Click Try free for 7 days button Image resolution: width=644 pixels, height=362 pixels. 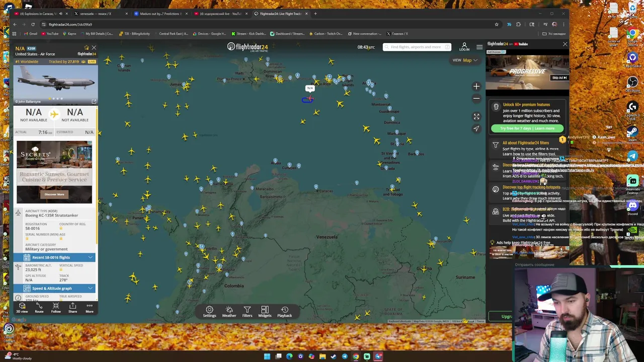click(x=527, y=129)
